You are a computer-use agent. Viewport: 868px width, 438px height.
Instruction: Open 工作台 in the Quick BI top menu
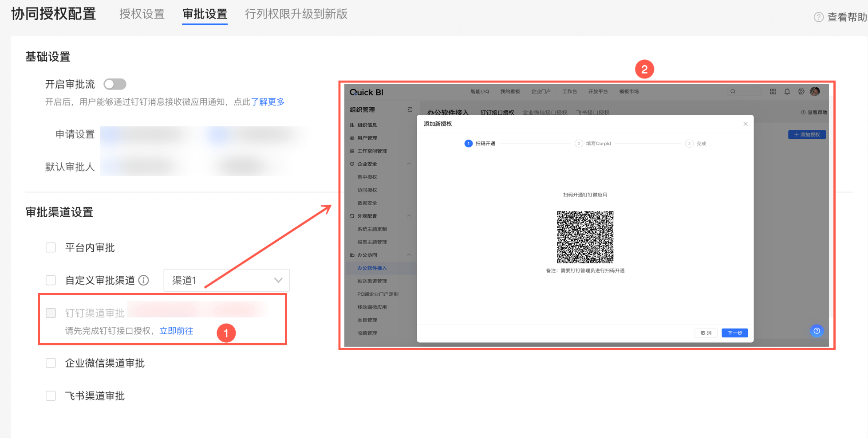[x=570, y=92]
